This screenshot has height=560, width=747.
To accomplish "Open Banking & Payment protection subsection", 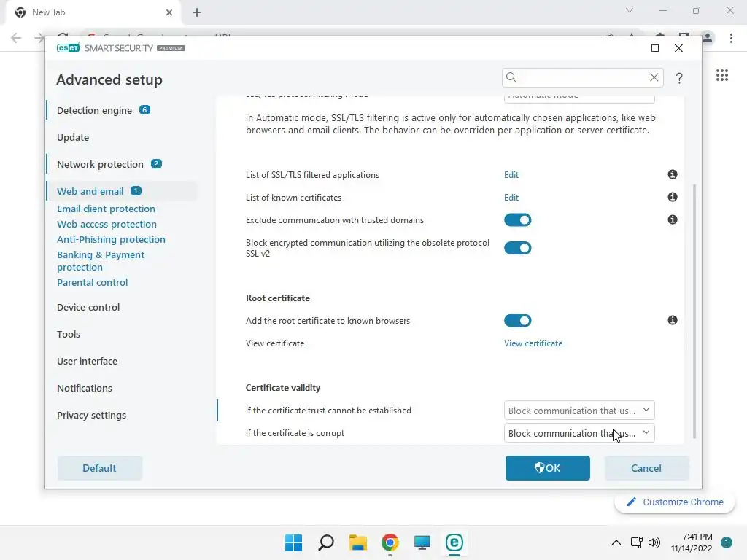I will (x=101, y=260).
